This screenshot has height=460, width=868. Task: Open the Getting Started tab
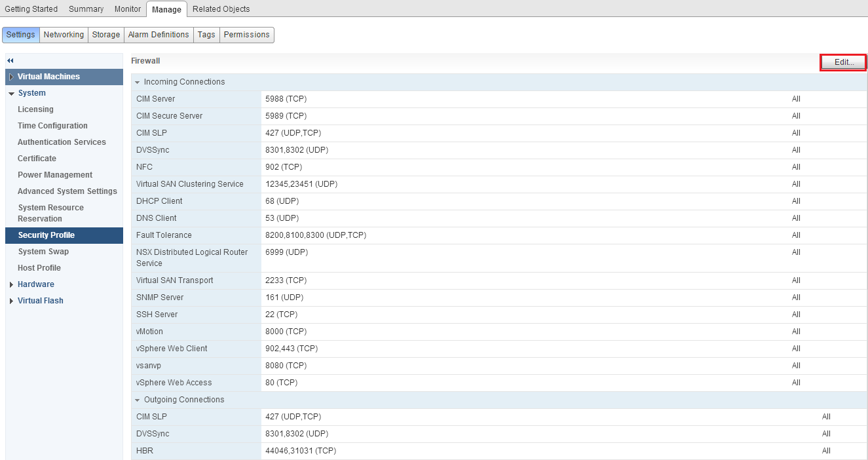tap(31, 9)
